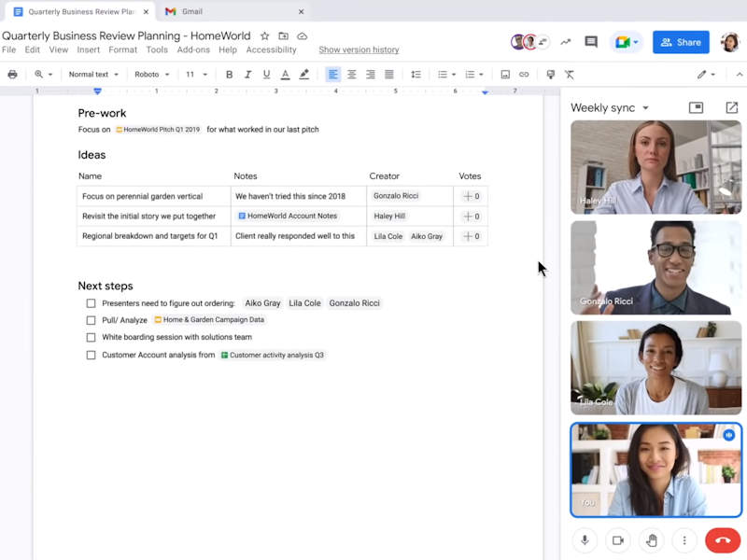The height and width of the screenshot is (560, 747).
Task: Pop out the Weekly sync panel
Action: point(731,107)
